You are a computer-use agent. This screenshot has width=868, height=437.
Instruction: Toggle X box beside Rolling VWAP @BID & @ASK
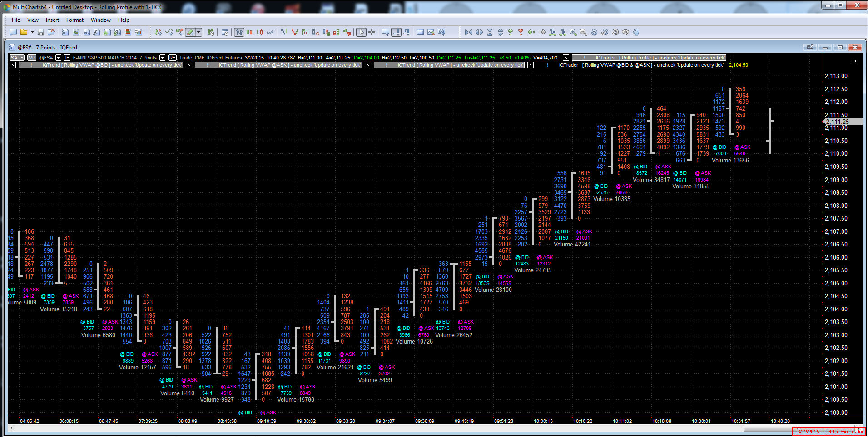click(x=530, y=65)
